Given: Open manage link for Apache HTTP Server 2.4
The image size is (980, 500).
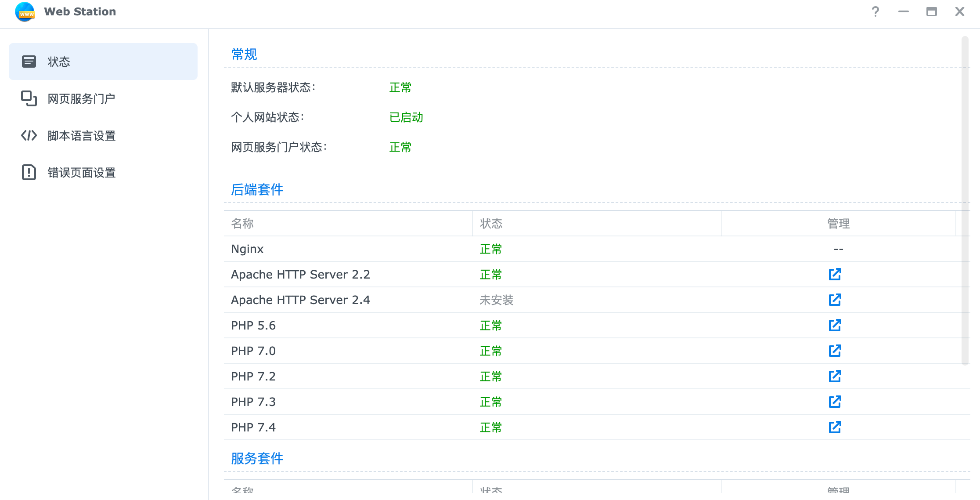Looking at the screenshot, I should (835, 300).
